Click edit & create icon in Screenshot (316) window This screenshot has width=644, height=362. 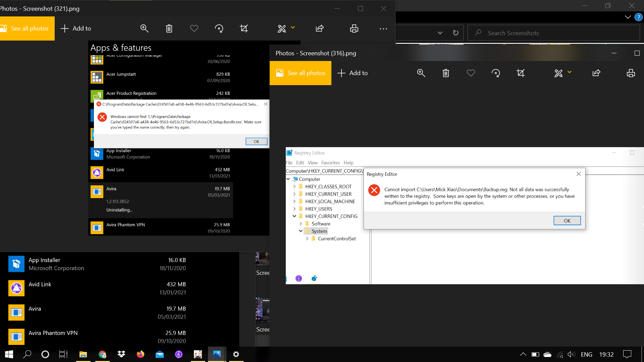558,73
